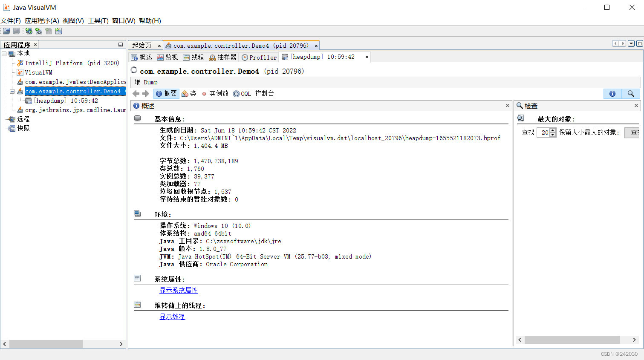Click the remote hosts icon next to 远程
644x360 pixels.
point(12,119)
